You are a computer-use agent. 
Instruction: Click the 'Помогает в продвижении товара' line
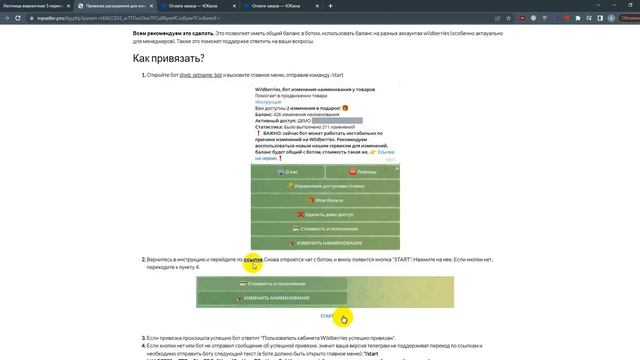click(291, 96)
